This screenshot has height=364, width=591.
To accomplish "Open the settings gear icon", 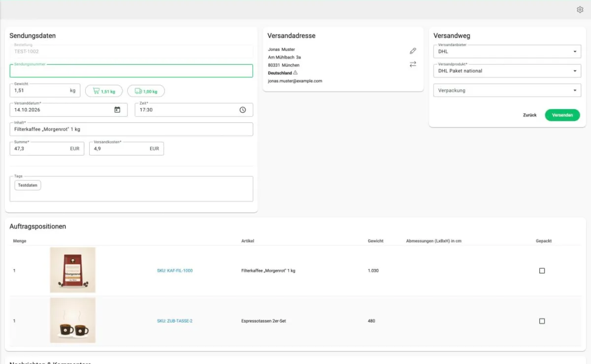I will (580, 10).
